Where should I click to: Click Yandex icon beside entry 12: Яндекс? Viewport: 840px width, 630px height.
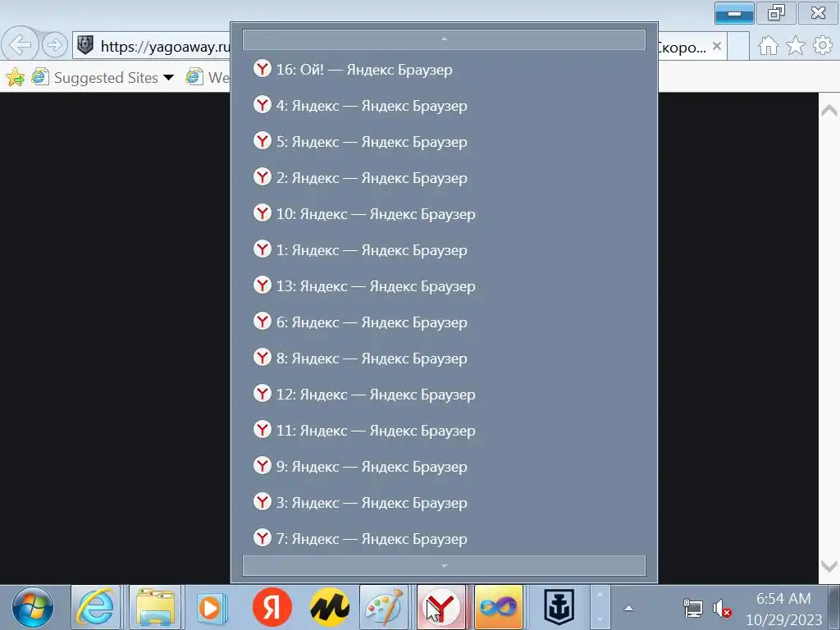click(262, 393)
